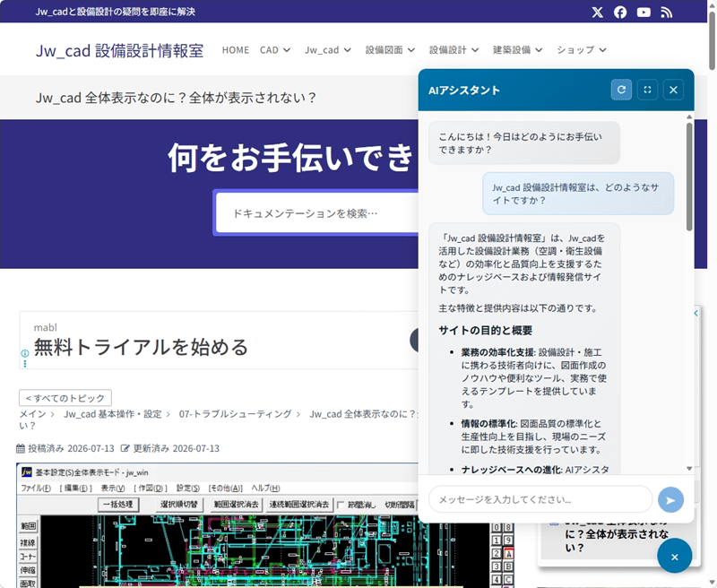The height and width of the screenshot is (588, 717).
Task: Expand the AI assistant to fullscreen
Action: [x=647, y=90]
